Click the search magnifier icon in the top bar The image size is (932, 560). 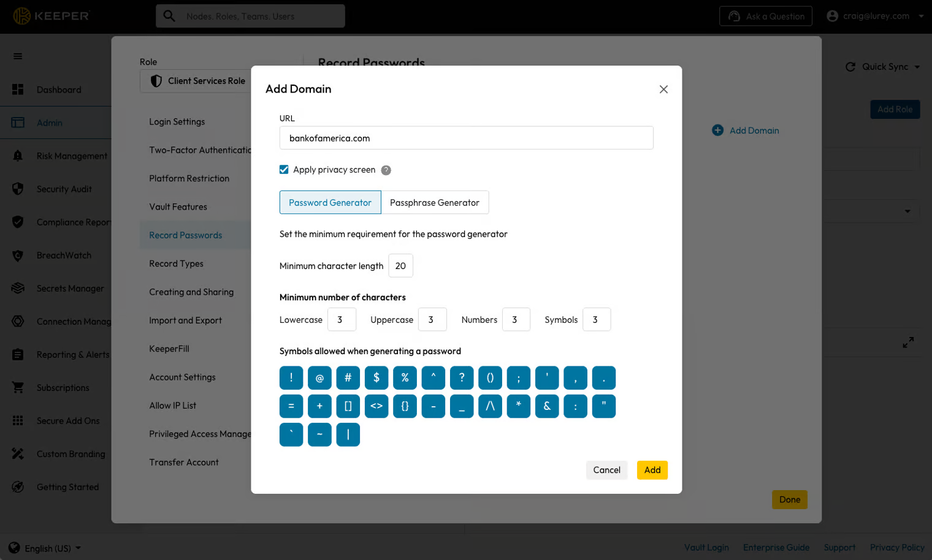coord(169,16)
